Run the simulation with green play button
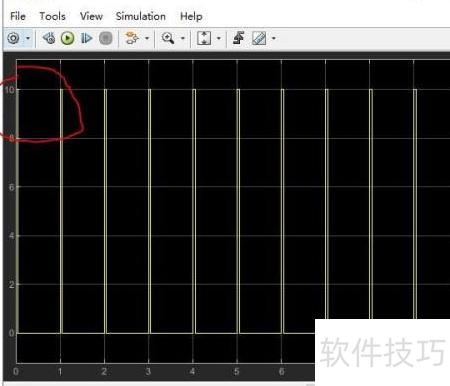 [68, 38]
